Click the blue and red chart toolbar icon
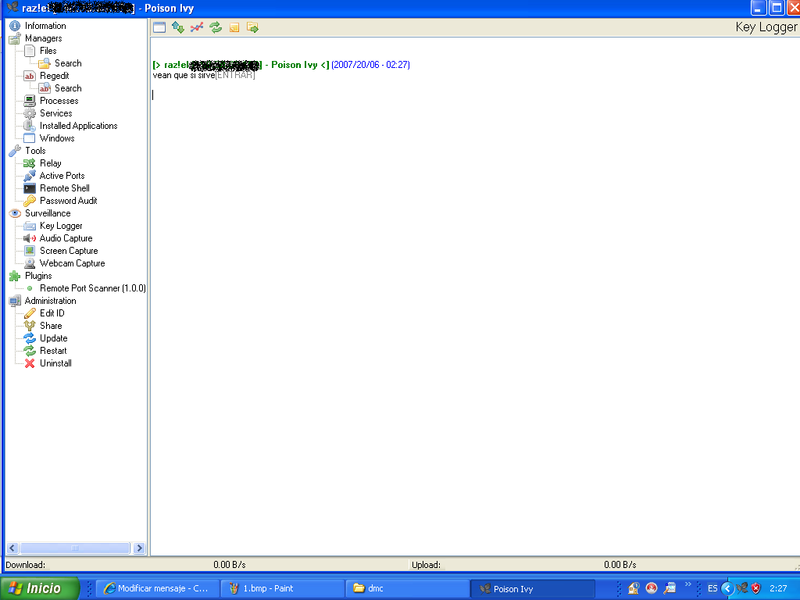800x600 pixels. (197, 28)
